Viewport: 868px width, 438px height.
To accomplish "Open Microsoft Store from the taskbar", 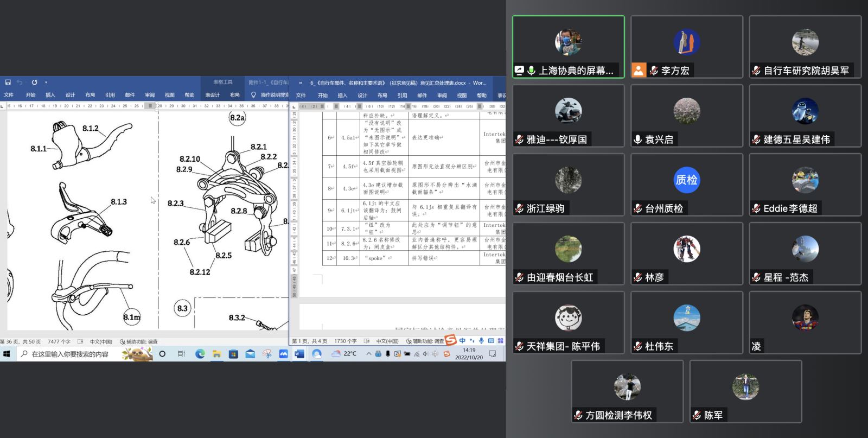I will (x=233, y=354).
